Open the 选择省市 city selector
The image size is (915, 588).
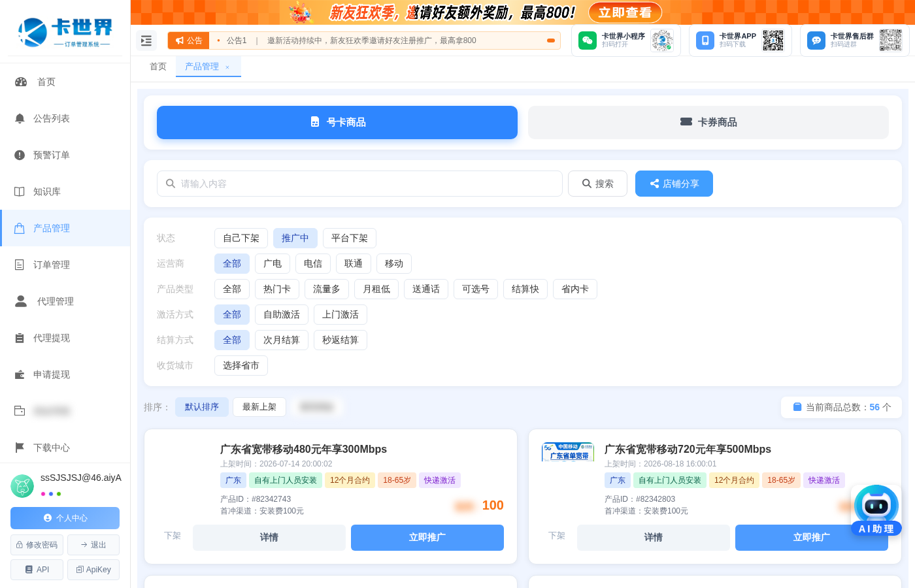click(241, 366)
